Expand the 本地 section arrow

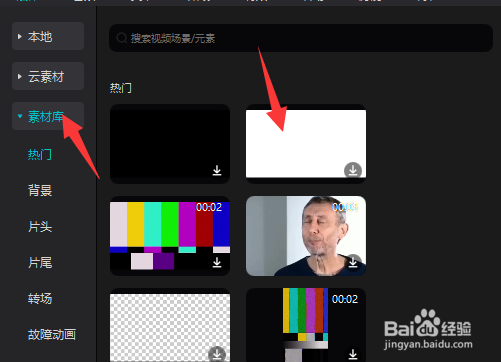(20, 36)
